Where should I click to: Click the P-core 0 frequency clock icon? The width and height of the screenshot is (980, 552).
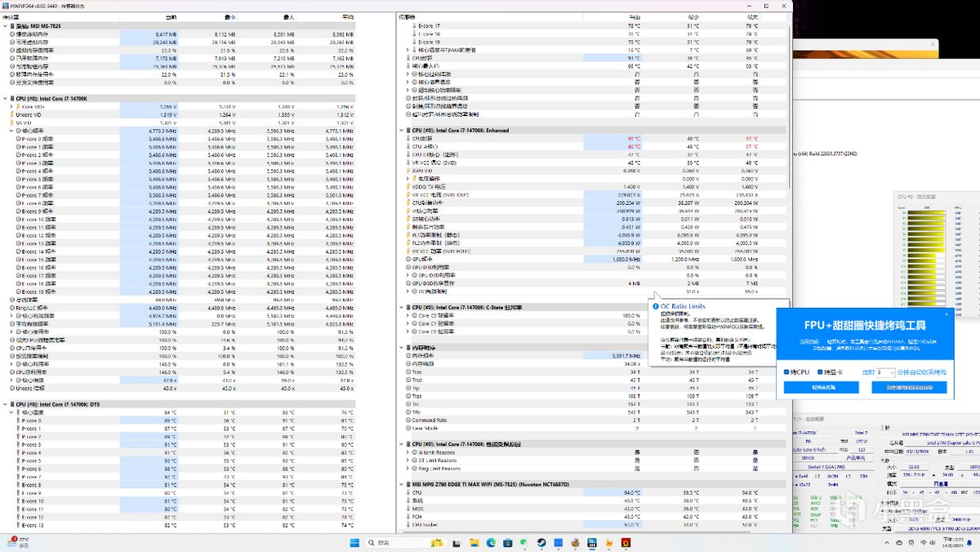coord(17,139)
